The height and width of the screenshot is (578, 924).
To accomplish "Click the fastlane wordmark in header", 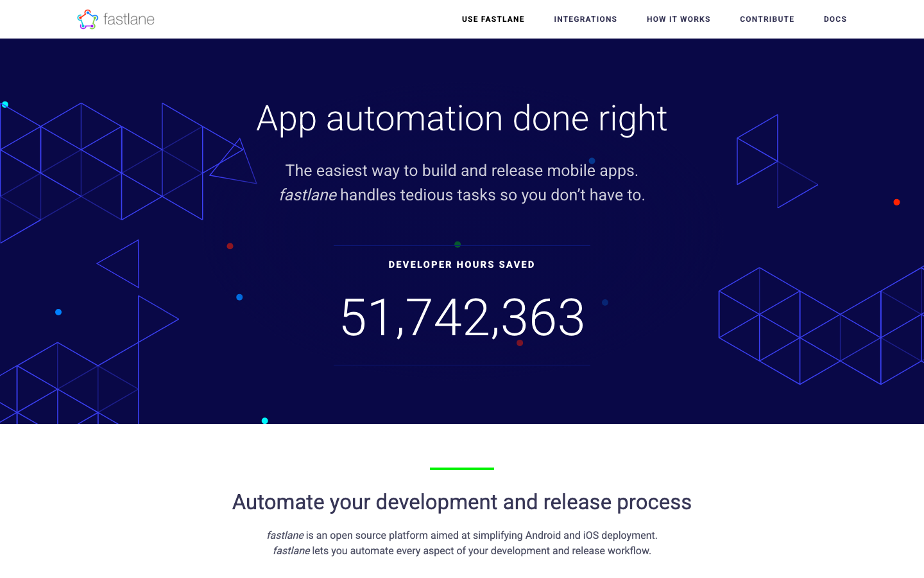I will [129, 19].
